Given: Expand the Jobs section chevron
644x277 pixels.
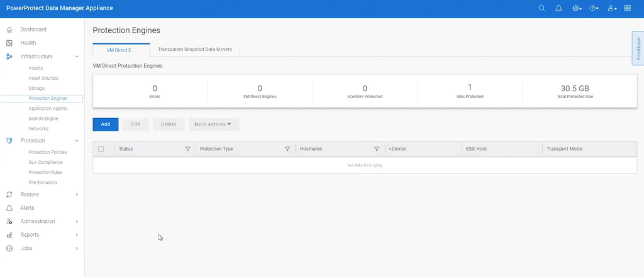Looking at the screenshot, I should 77,249.
